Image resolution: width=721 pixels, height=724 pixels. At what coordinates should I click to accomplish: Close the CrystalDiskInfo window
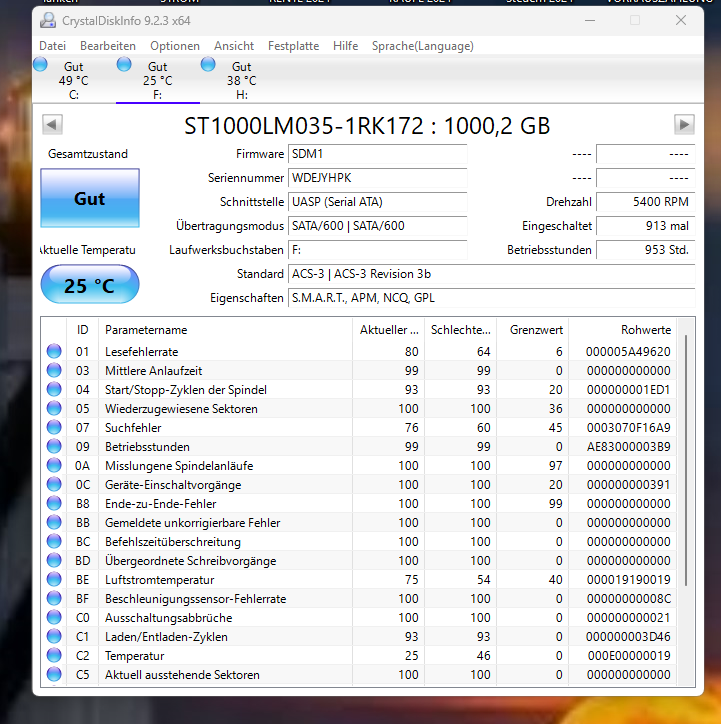point(681,20)
